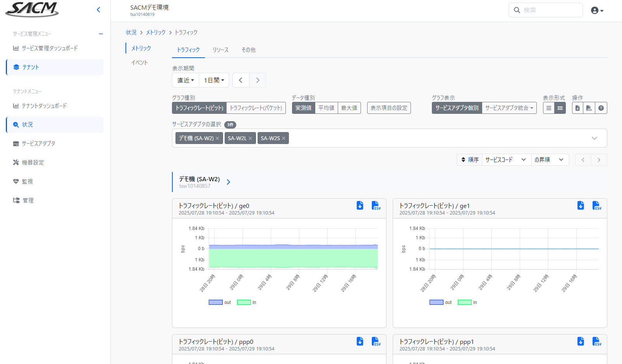Screen dimensions: 622x364
Task: Select トラフィックレート(パケット) graph type
Action: click(x=256, y=108)
